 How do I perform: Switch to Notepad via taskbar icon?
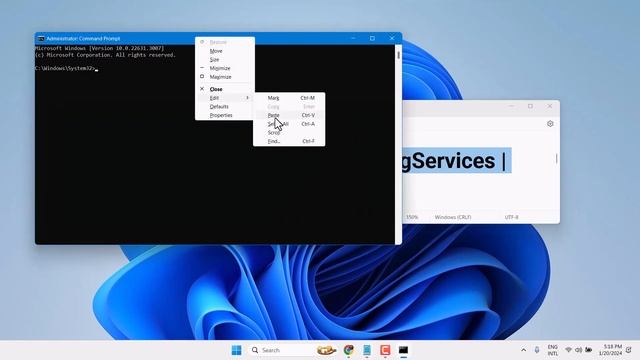pyautogui.click(x=367, y=350)
